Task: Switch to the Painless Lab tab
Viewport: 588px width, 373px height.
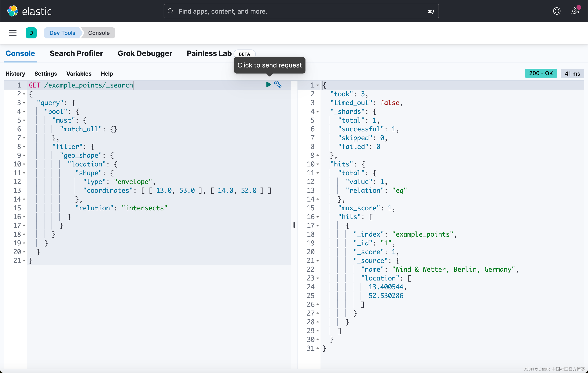Action: [x=209, y=53]
